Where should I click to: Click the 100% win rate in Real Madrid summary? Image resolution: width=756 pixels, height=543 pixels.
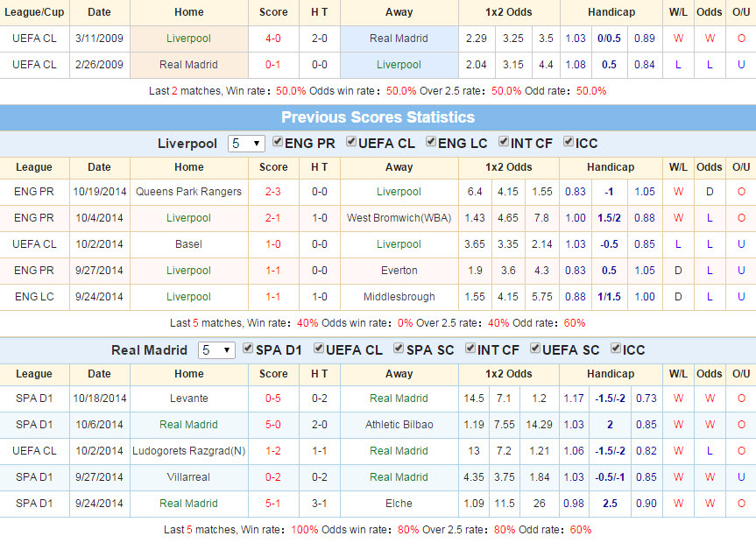coord(304,530)
